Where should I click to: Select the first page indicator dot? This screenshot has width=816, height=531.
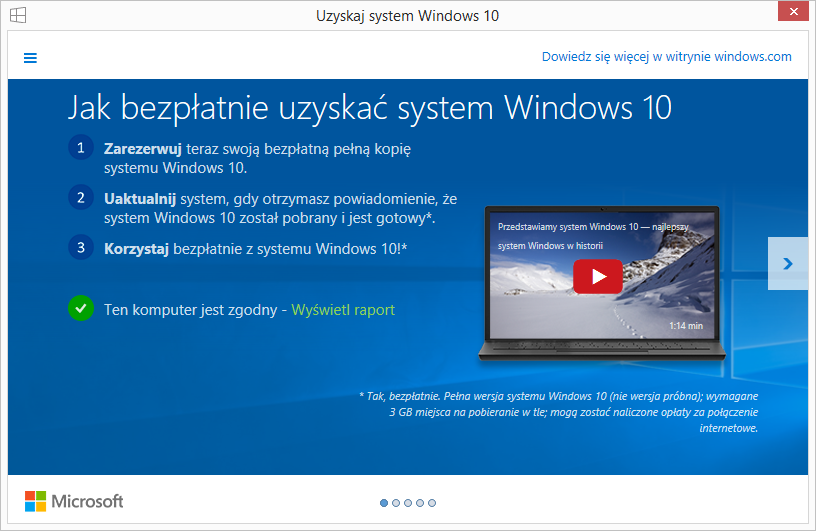(384, 503)
